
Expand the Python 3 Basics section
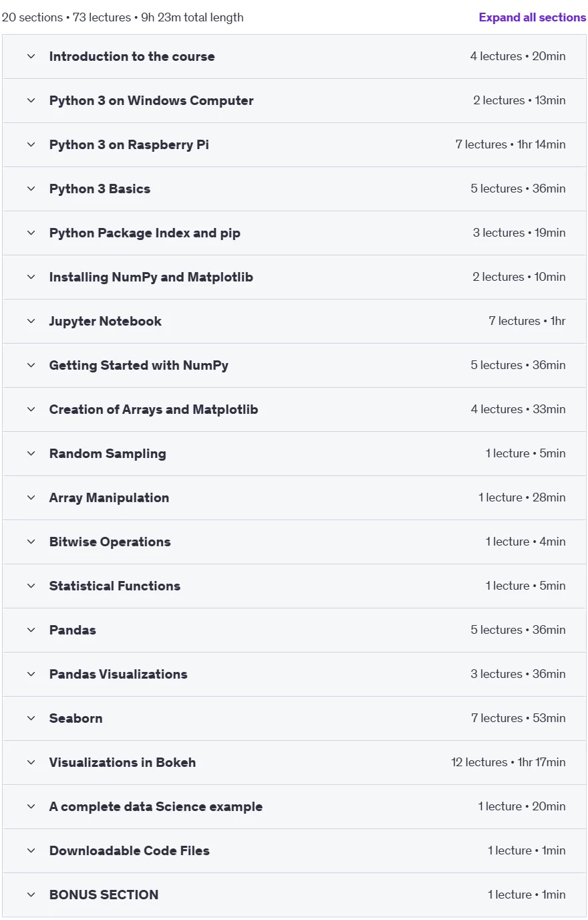294,189
